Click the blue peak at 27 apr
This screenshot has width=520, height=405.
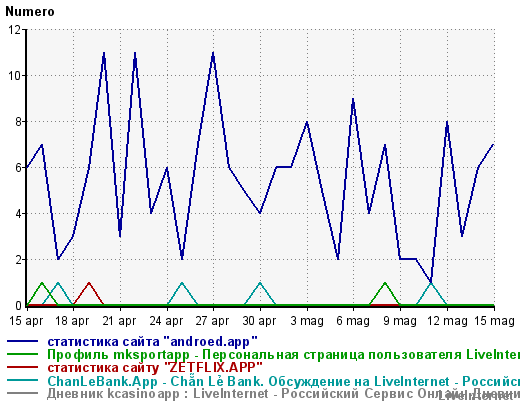213,53
